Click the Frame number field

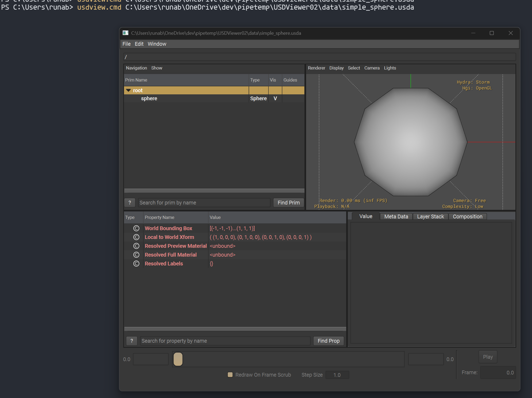(x=498, y=373)
